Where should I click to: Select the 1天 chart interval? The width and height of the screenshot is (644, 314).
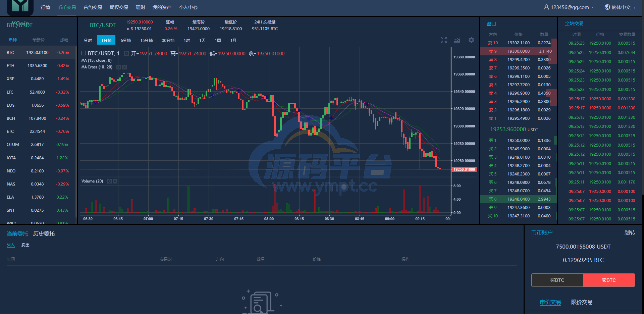click(x=202, y=40)
